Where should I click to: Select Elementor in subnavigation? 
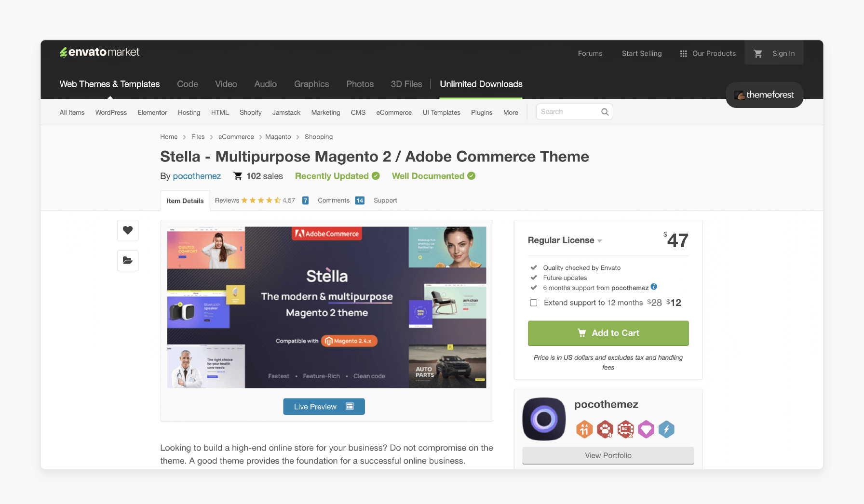pyautogui.click(x=152, y=112)
